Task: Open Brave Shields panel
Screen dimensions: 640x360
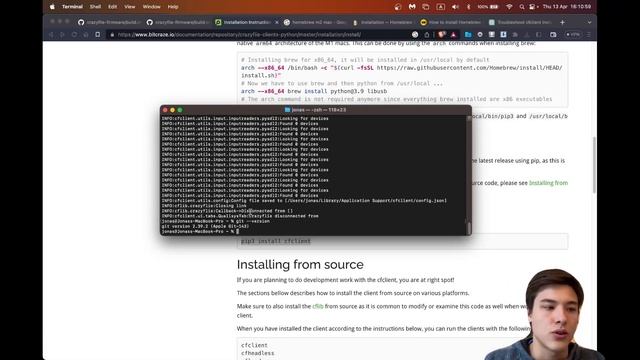Action: coord(442,35)
